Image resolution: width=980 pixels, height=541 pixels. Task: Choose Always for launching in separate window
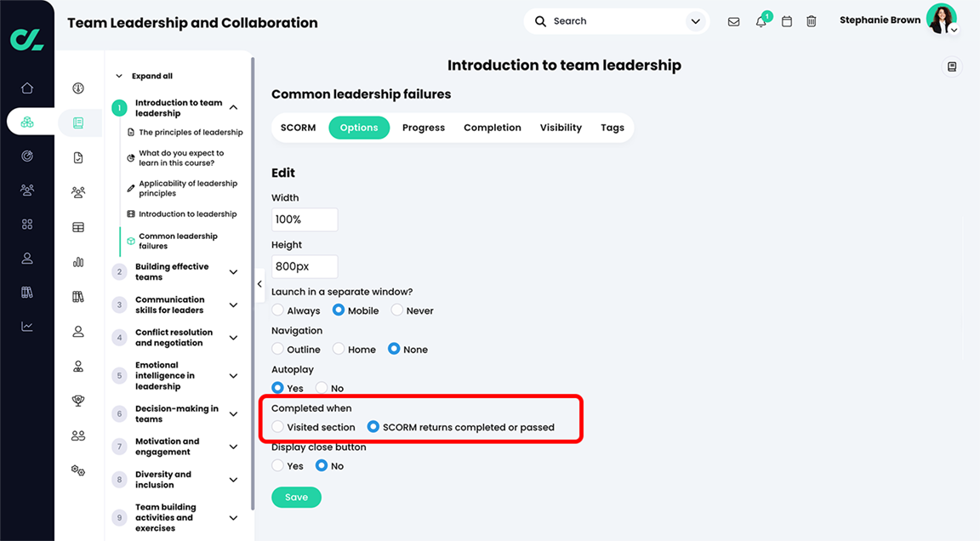click(277, 310)
